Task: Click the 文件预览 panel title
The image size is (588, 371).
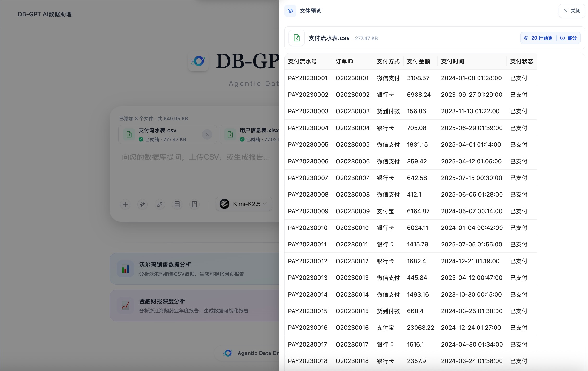Action: click(x=310, y=11)
